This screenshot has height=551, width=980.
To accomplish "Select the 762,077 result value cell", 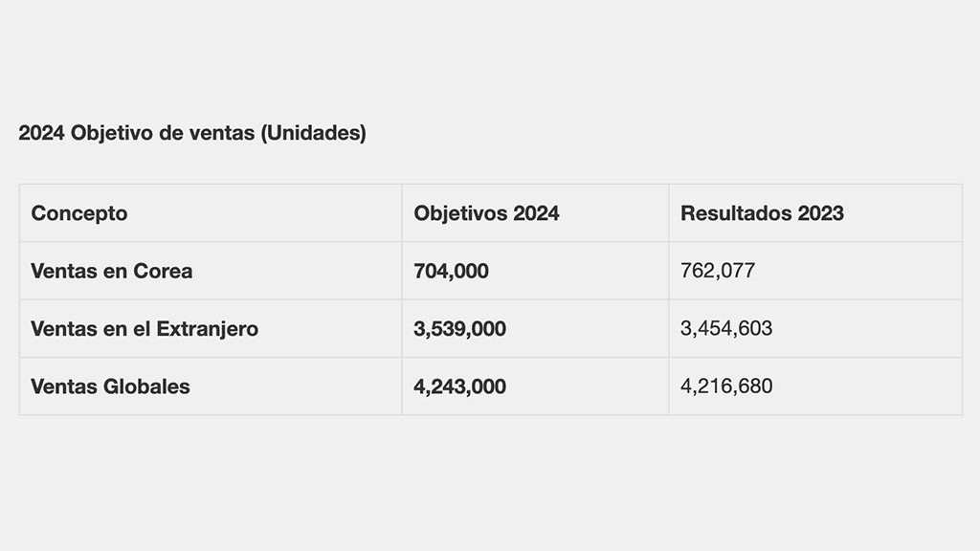I will pyautogui.click(x=815, y=271).
